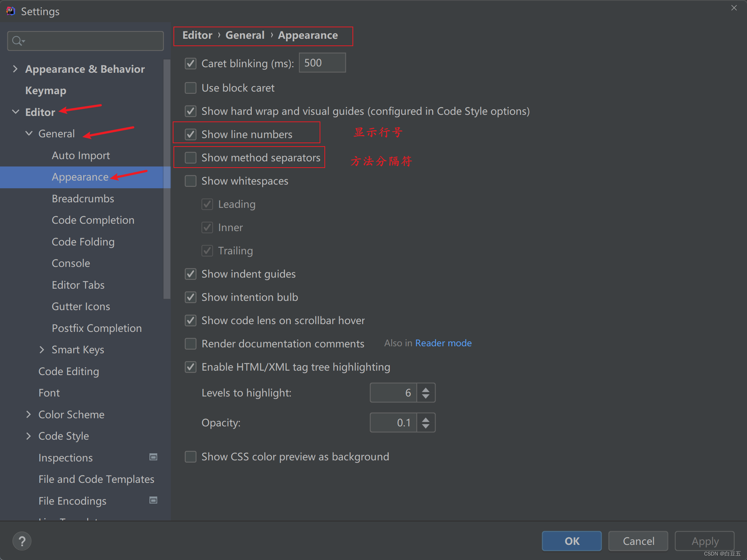Expand Color Scheme node
747x560 pixels.
click(28, 414)
